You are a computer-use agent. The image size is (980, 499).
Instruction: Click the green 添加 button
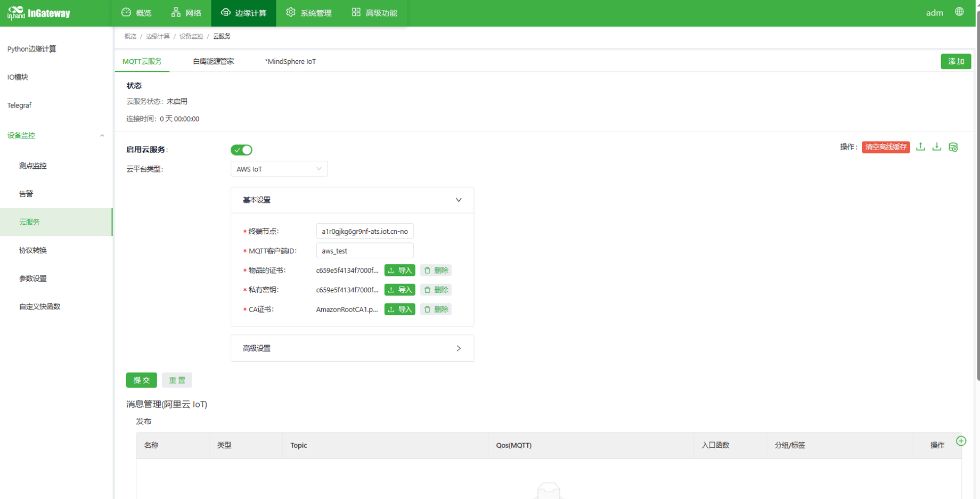tap(956, 61)
